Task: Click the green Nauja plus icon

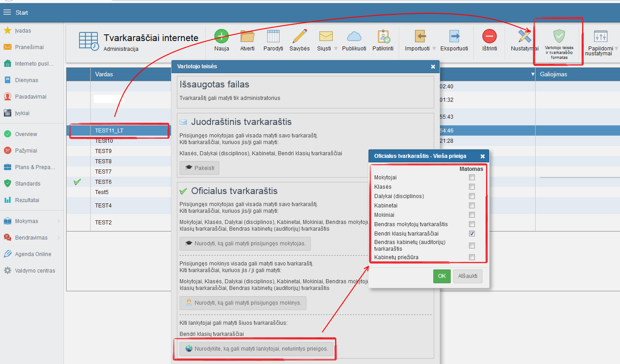Action: click(x=221, y=37)
